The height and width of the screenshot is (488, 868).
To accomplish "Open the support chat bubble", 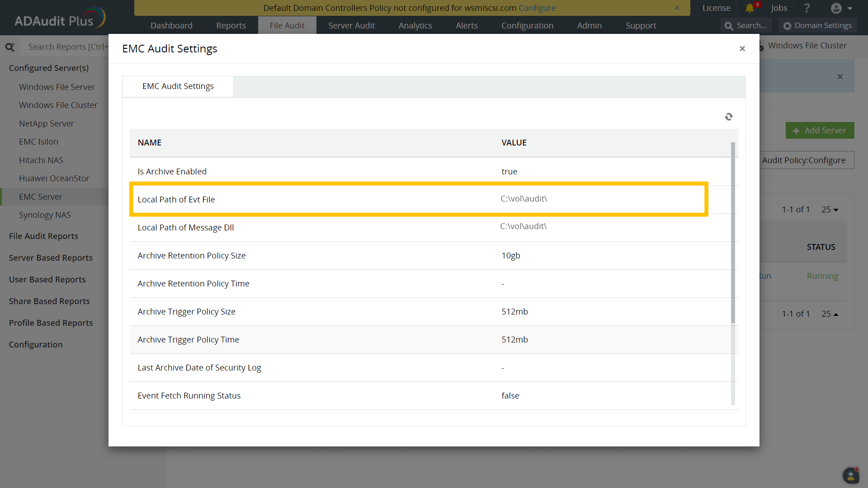I will [852, 475].
